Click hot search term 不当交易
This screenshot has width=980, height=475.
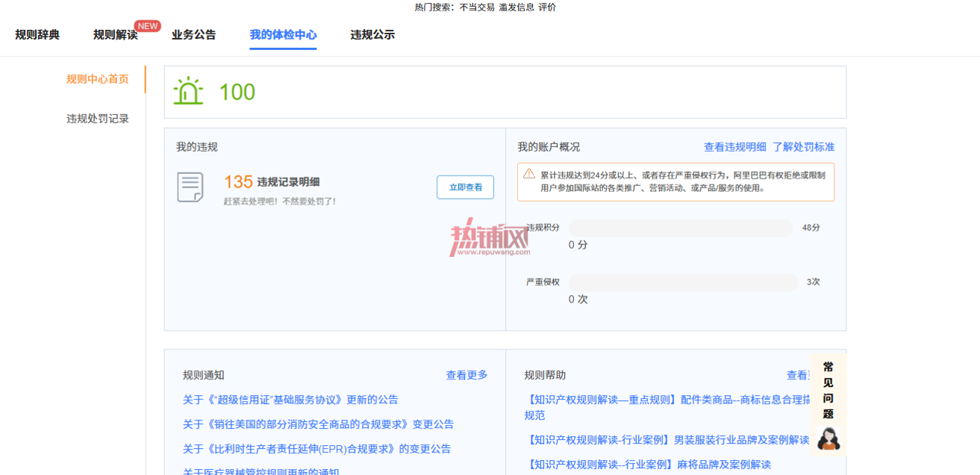click(477, 7)
